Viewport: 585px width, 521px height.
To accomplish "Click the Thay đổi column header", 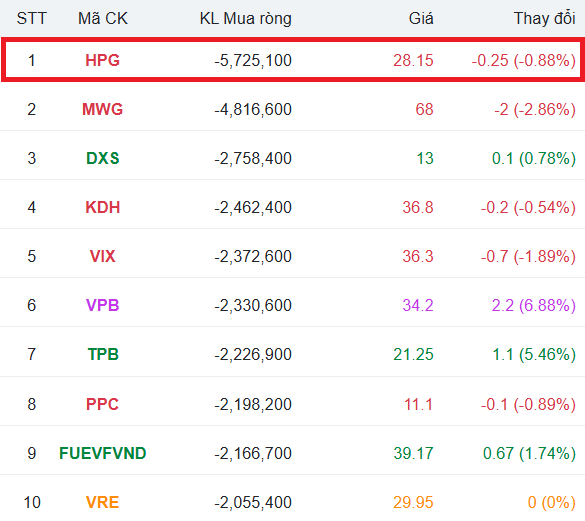I will pos(544,18).
